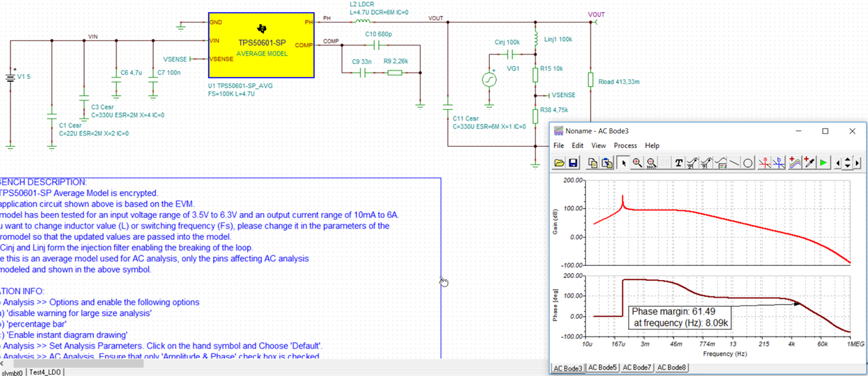
Task: Click the U1 TPS50601-SP_AVG label
Action: pyautogui.click(x=241, y=85)
